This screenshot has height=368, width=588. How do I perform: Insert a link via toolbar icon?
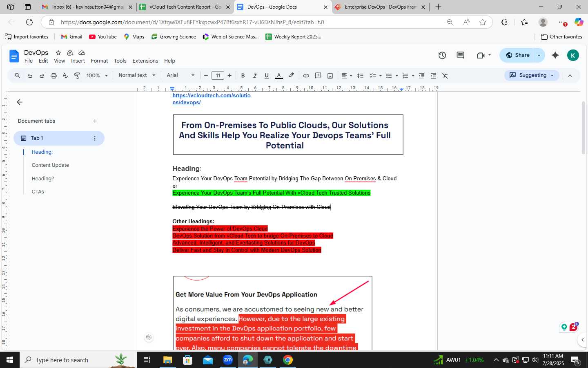point(306,76)
